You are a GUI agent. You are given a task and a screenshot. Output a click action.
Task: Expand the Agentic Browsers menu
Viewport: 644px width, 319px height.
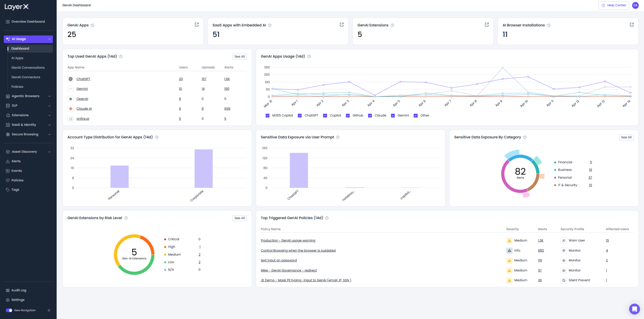[28, 96]
